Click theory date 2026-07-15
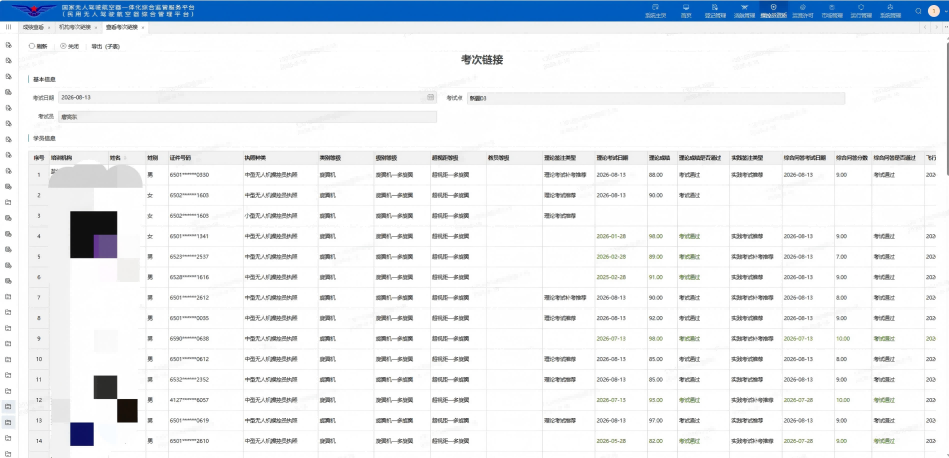This screenshot has width=949, height=458. coord(609,400)
